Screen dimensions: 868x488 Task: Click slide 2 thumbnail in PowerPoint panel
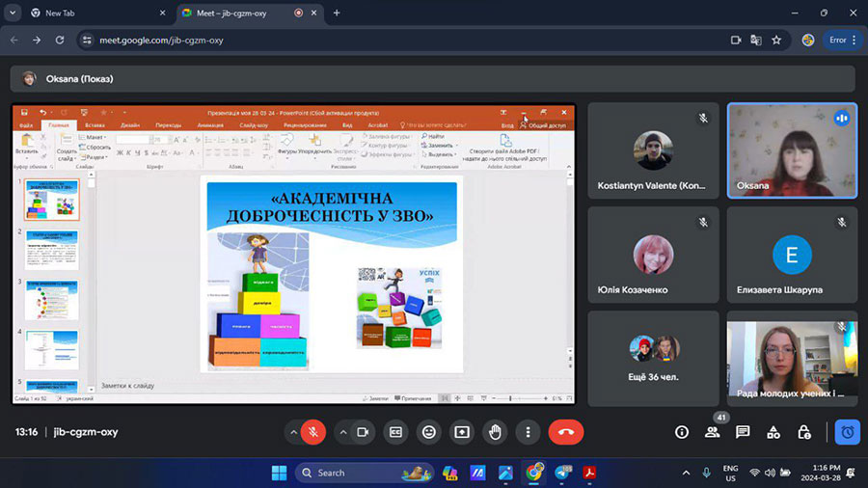click(x=51, y=250)
